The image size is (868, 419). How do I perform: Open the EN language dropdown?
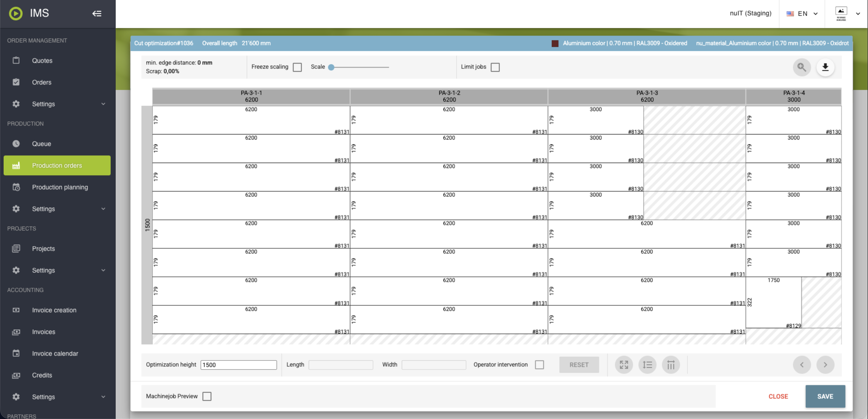(x=802, y=14)
